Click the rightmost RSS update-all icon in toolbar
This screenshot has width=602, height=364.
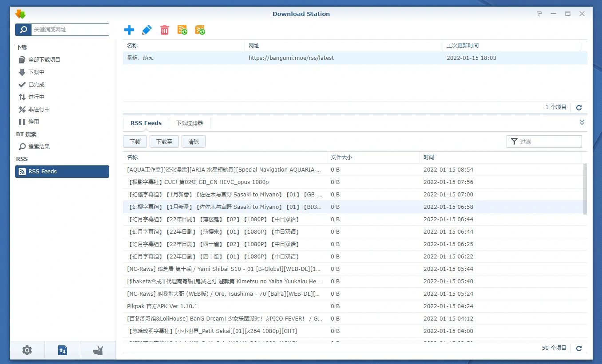[x=200, y=30]
